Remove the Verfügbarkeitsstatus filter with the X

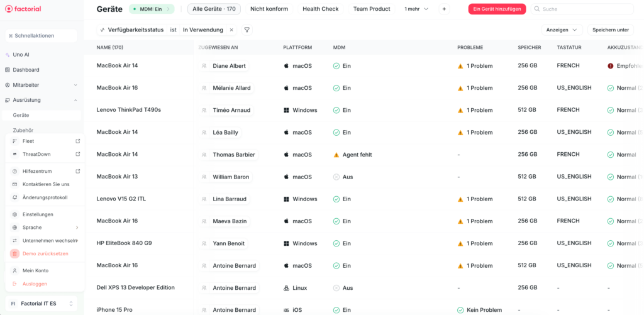[x=231, y=30]
